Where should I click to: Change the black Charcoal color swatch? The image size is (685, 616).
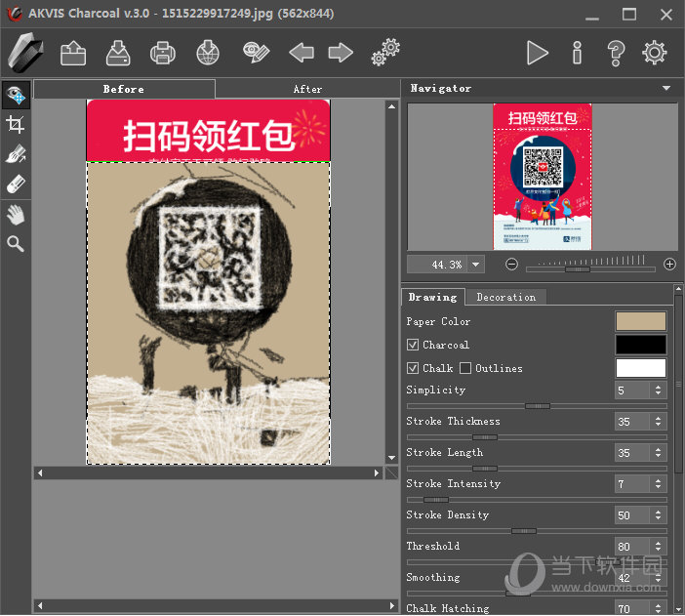pyautogui.click(x=640, y=345)
